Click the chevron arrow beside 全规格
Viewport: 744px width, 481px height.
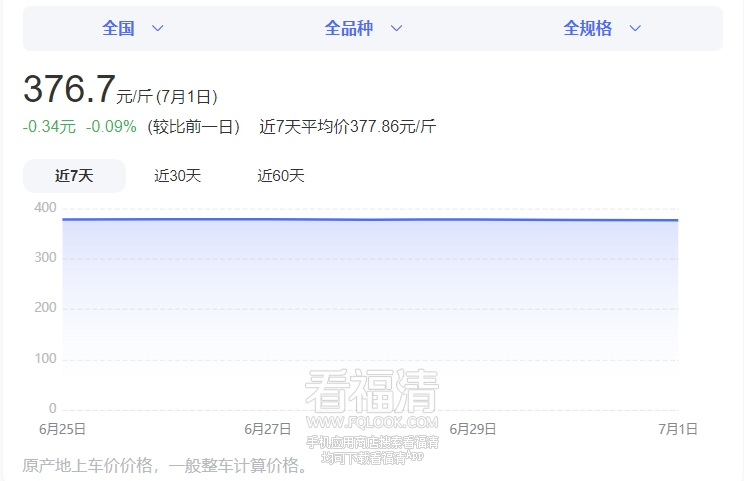pos(635,29)
